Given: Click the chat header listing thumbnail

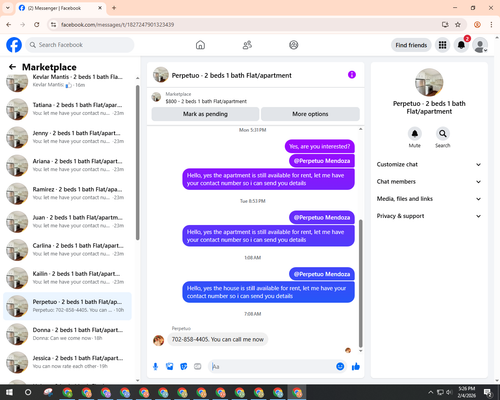Looking at the screenshot, I should pos(161,75).
